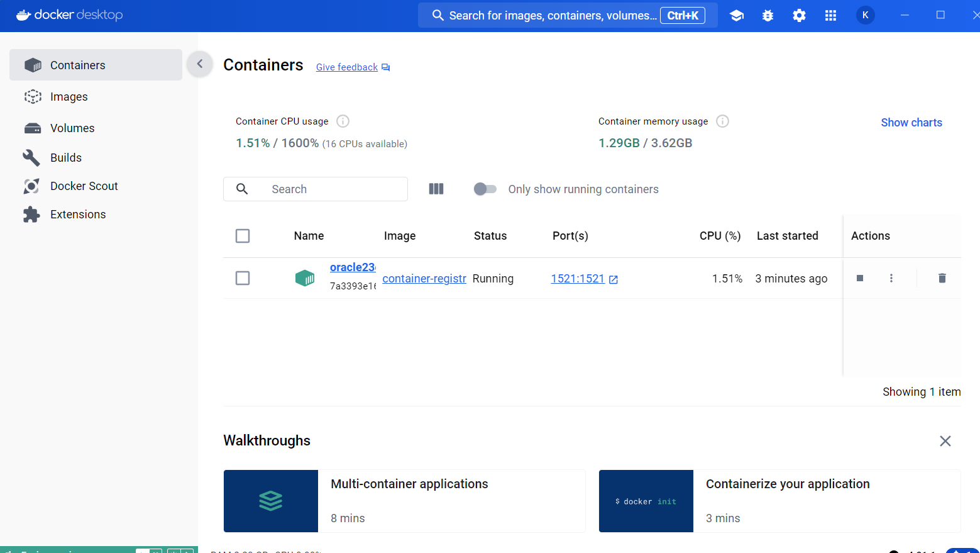This screenshot has height=553, width=980.
Task: Open the Volumes section in sidebar
Action: [96, 128]
